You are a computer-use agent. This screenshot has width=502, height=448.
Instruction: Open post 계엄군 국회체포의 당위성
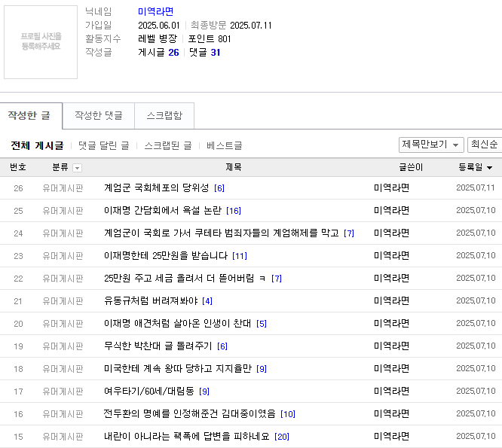(x=157, y=187)
